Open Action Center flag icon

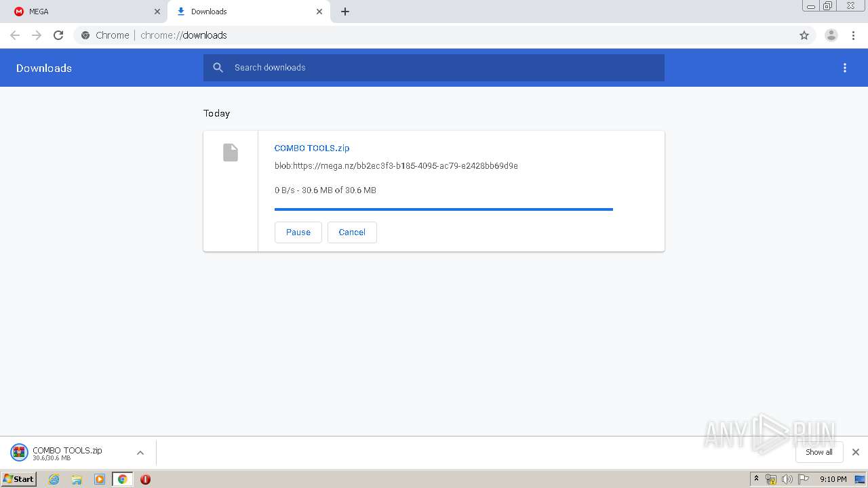804,479
